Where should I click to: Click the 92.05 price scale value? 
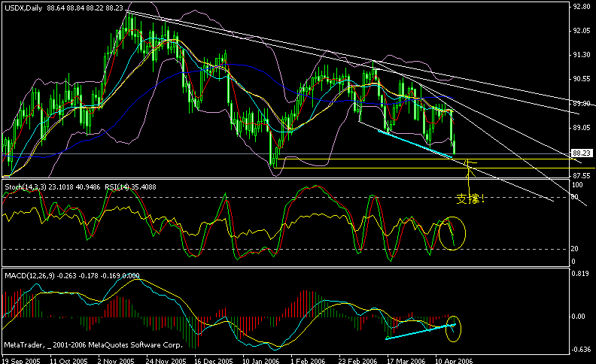coord(582,31)
